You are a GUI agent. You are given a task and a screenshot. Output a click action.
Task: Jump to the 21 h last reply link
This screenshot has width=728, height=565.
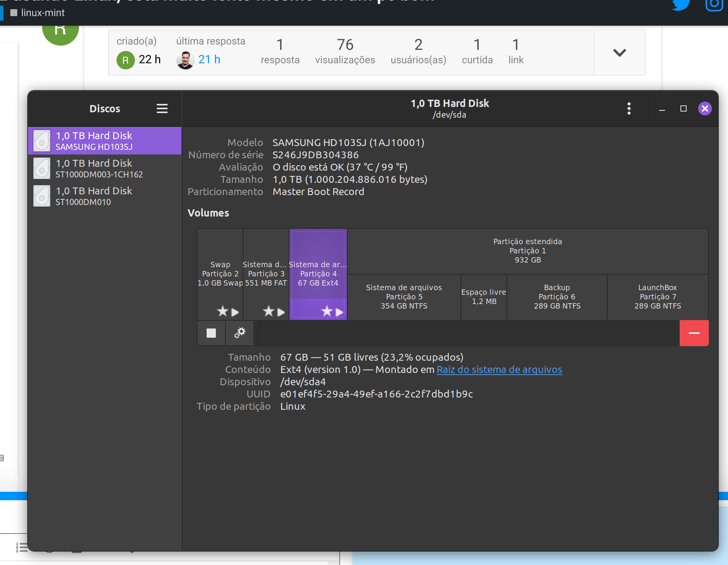tap(209, 59)
